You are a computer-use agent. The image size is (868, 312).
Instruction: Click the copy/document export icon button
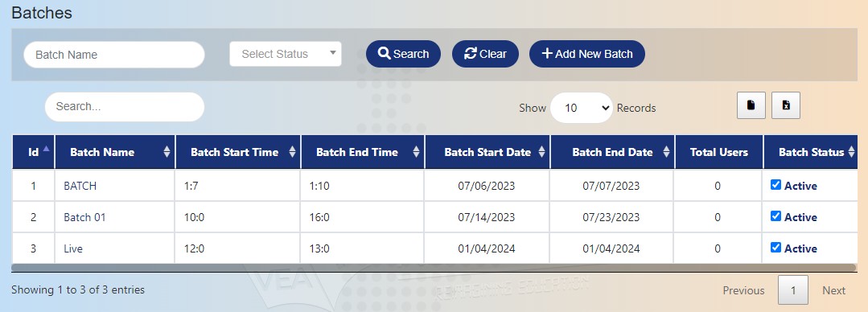(751, 105)
